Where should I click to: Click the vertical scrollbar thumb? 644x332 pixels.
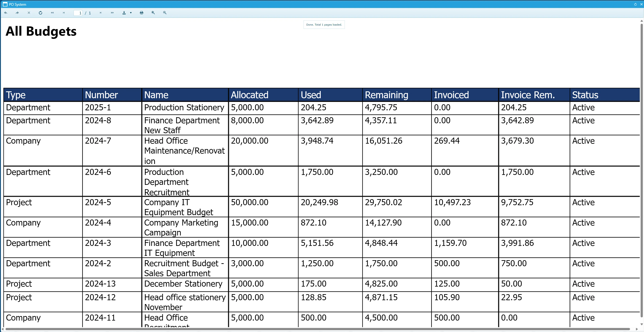[x=642, y=170]
